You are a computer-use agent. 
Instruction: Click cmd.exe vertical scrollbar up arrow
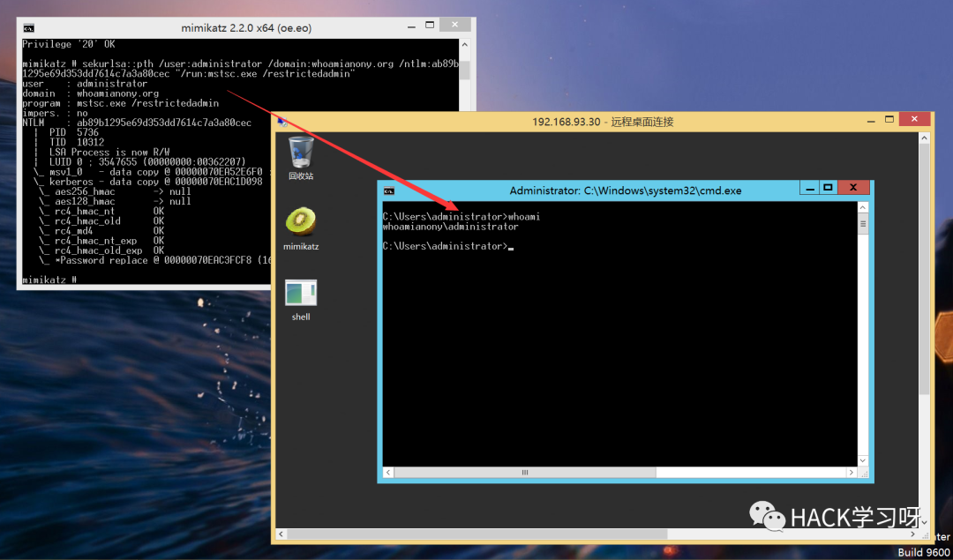tap(863, 208)
